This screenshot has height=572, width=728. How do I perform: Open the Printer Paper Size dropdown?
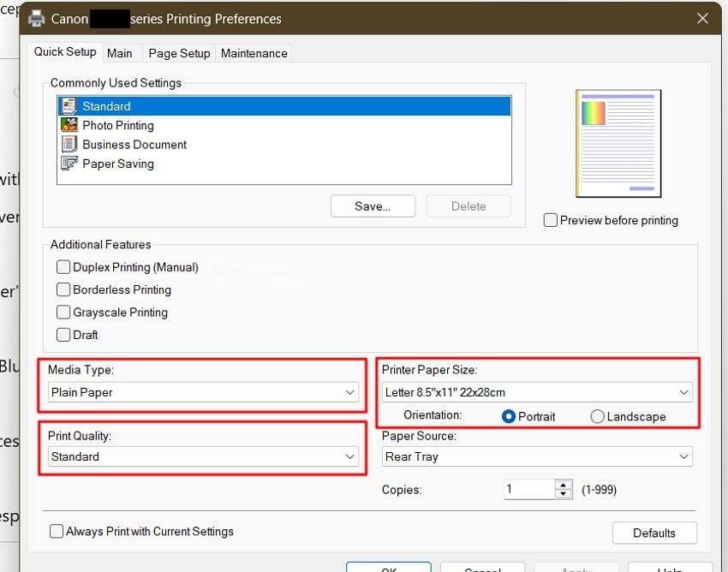point(537,392)
